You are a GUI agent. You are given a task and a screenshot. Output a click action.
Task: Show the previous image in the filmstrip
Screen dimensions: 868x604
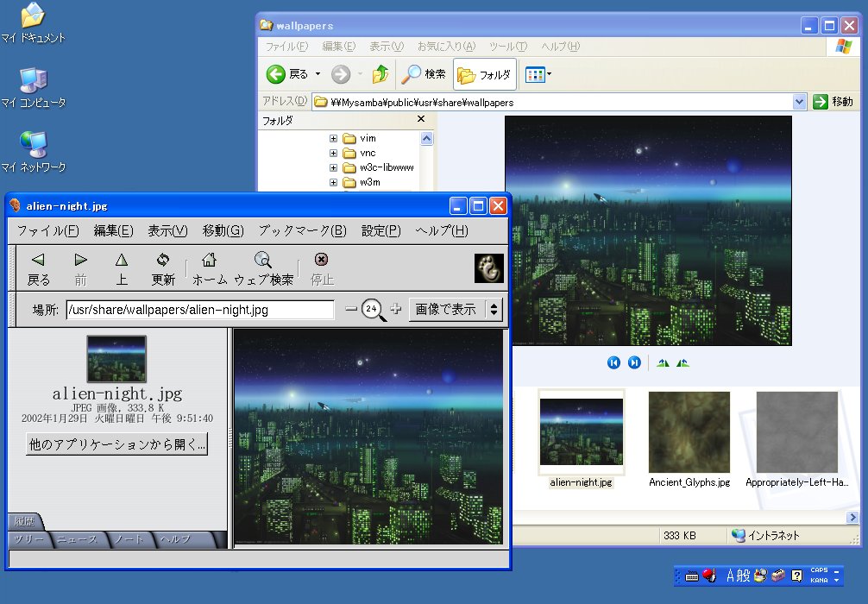[614, 362]
